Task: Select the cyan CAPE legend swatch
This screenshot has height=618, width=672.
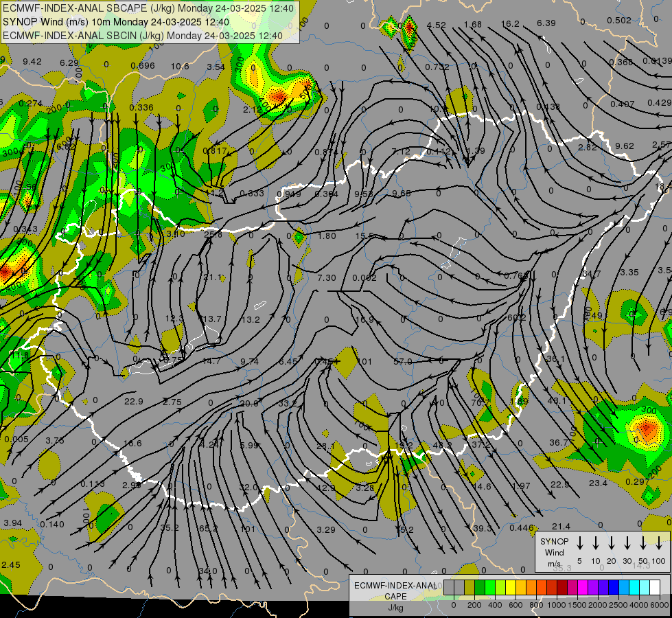Action: pyautogui.click(x=634, y=588)
